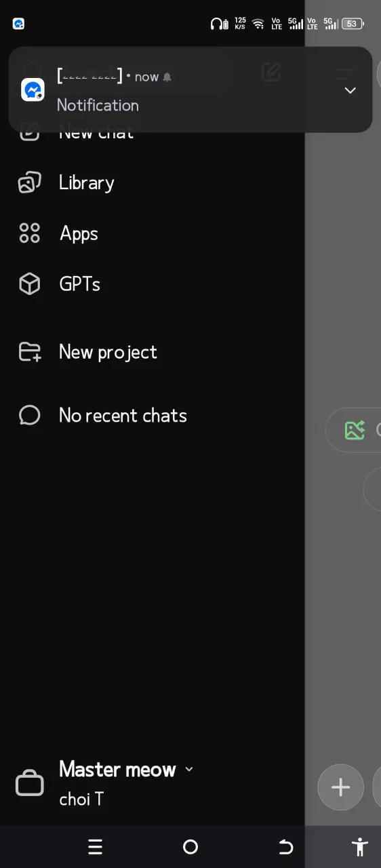
Task: Tap the Messenger notification app icon
Action: 33,90
